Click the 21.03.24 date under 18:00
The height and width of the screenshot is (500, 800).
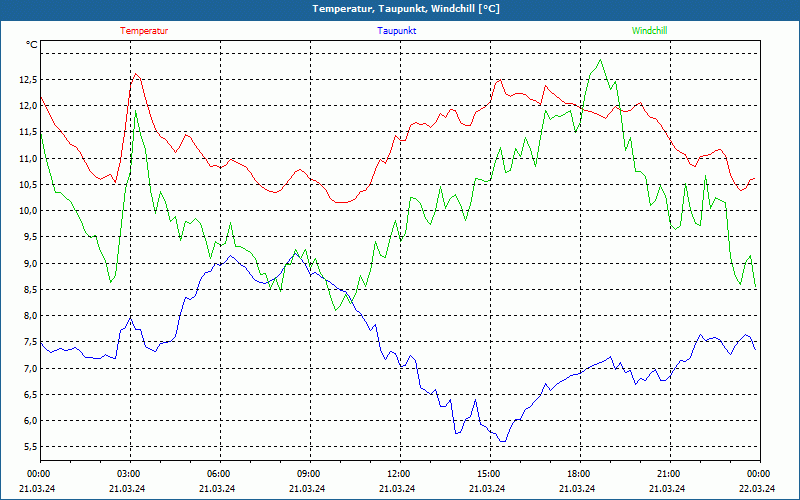(x=578, y=488)
